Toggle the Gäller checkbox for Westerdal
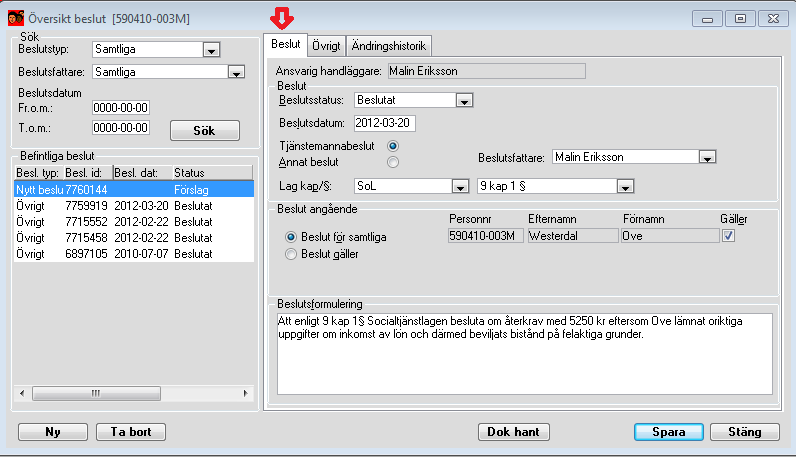The height and width of the screenshot is (460, 796). click(x=728, y=236)
